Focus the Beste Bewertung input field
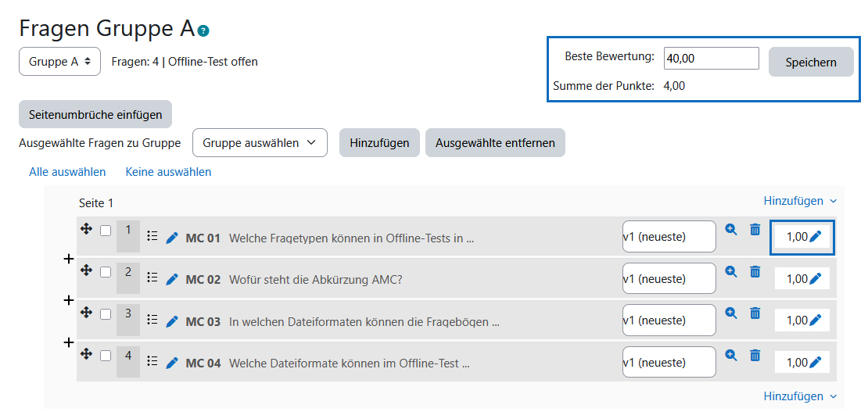This screenshot has height=419, width=868. tap(711, 58)
